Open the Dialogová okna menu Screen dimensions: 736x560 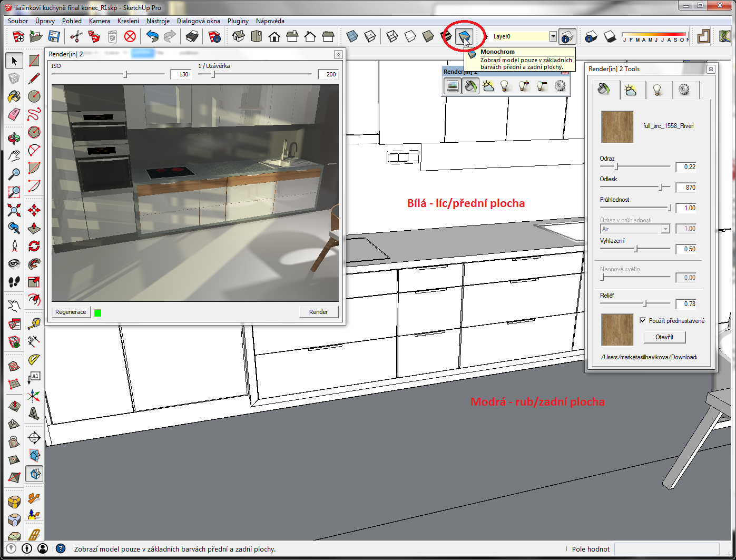coord(199,21)
